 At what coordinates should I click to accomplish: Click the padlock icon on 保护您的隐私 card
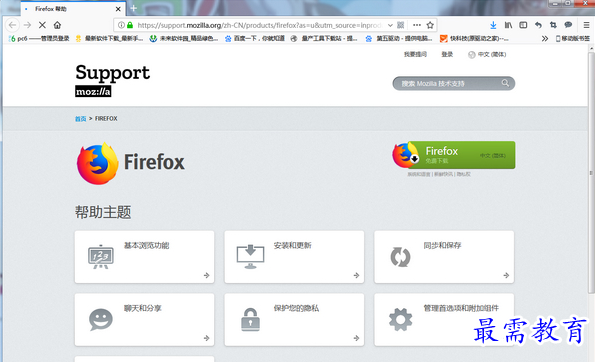pyautogui.click(x=250, y=320)
